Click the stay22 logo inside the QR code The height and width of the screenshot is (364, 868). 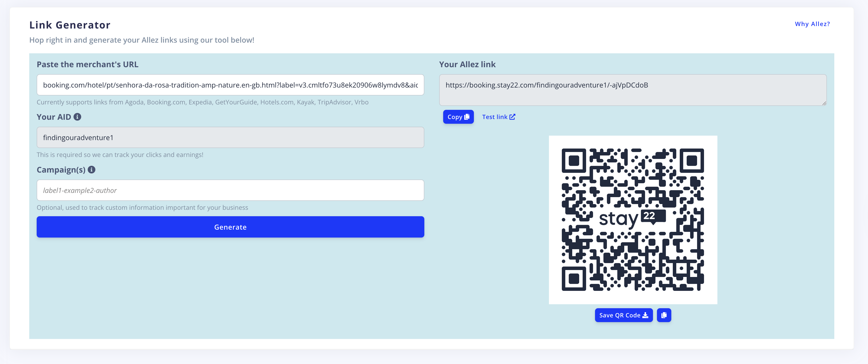[x=632, y=219]
